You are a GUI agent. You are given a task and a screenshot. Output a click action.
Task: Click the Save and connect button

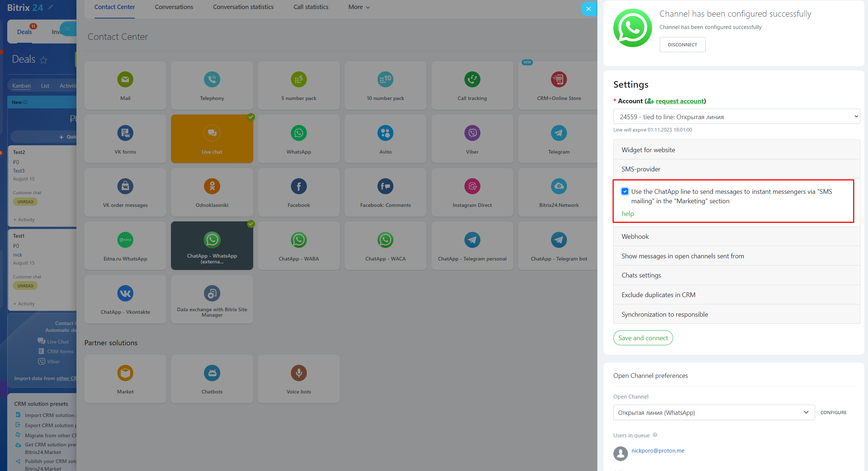point(643,338)
